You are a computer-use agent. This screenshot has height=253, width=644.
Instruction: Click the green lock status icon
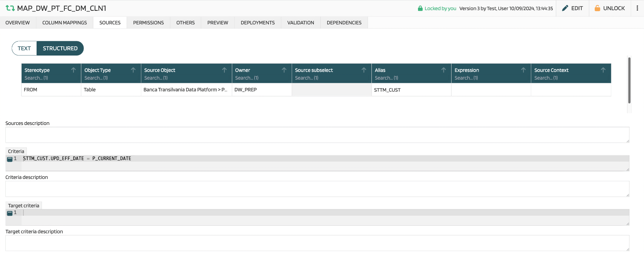tap(420, 8)
